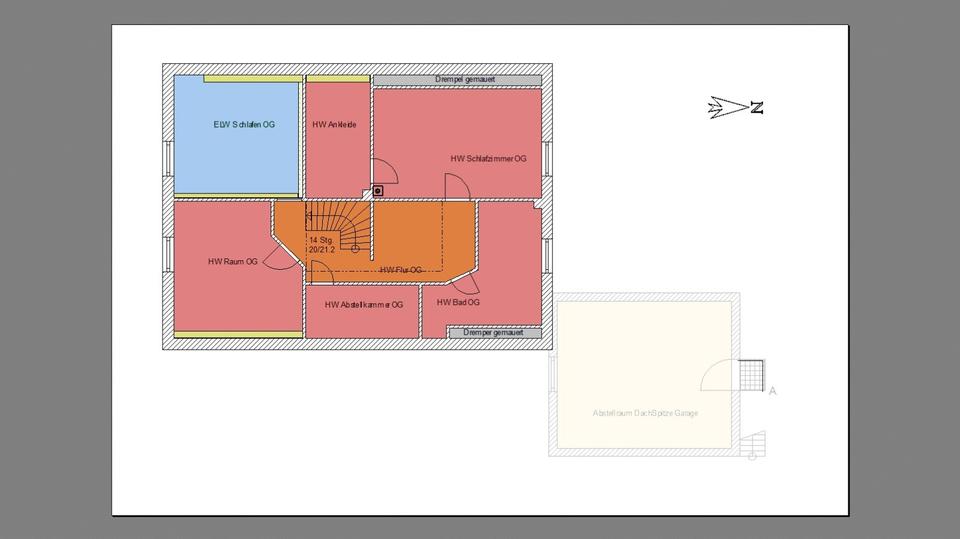Click the HW Bad OG room label
Image resolution: width=960 pixels, height=539 pixels.
coord(458,302)
